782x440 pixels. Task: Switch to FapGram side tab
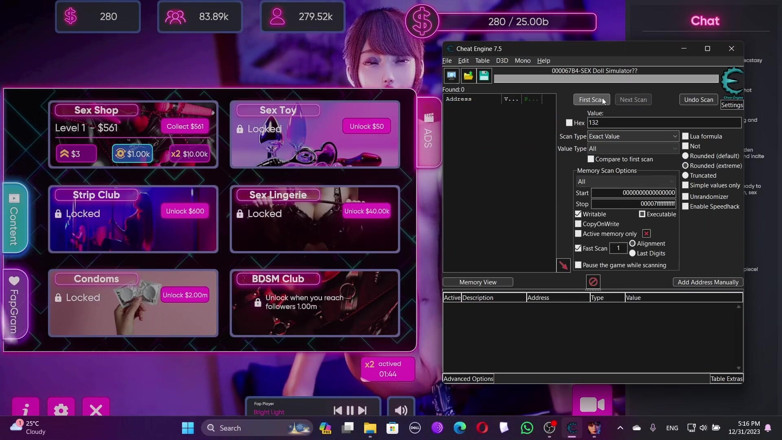[x=14, y=304]
